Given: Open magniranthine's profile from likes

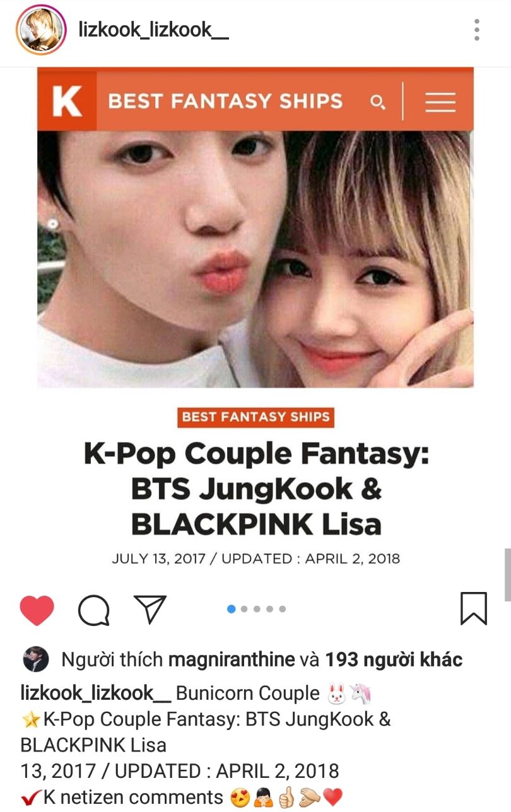Looking at the screenshot, I should (232, 660).
